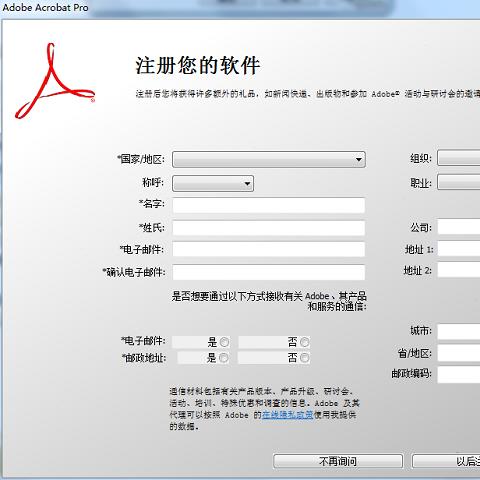Image resolution: width=480 pixels, height=480 pixels.
Task: Click the red Adobe Acrobat logo
Action: click(55, 81)
